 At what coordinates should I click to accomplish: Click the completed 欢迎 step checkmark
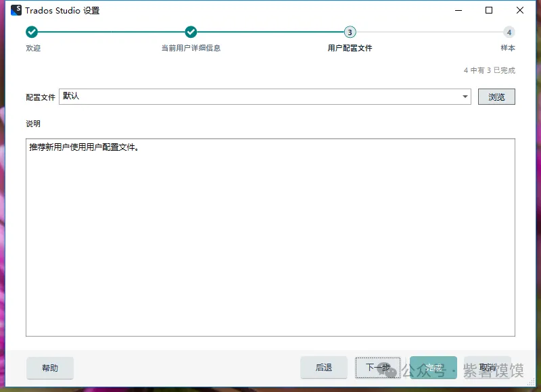(32, 32)
